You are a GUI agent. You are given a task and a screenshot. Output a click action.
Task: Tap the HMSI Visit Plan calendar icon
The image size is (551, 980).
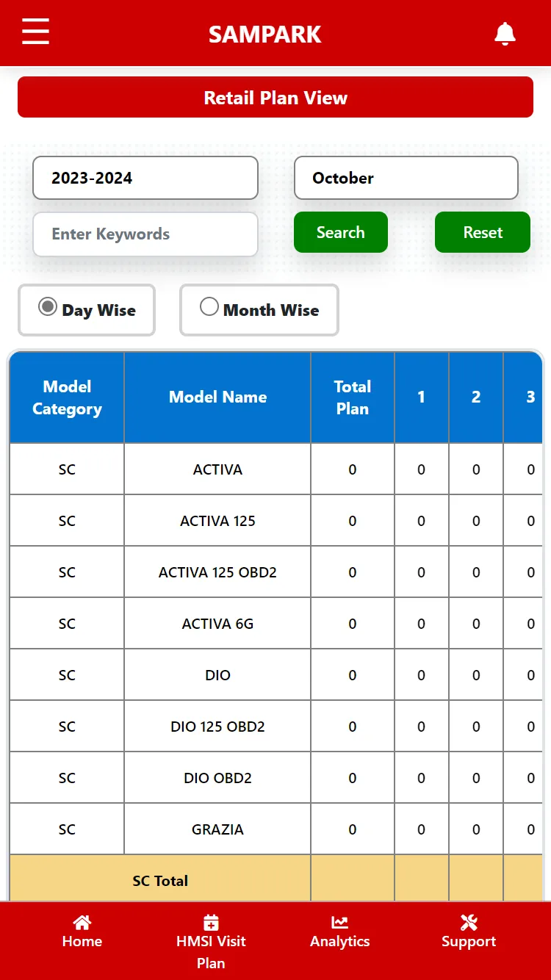point(211,922)
